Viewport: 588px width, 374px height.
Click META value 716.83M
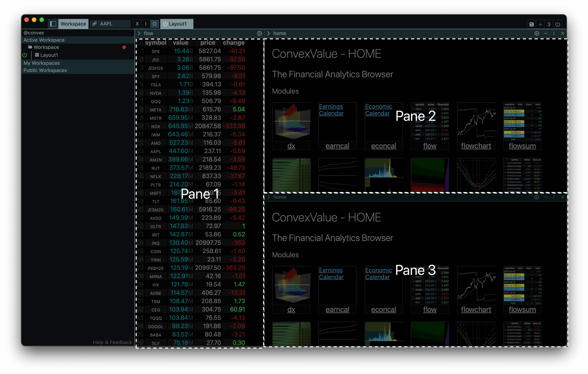click(181, 110)
